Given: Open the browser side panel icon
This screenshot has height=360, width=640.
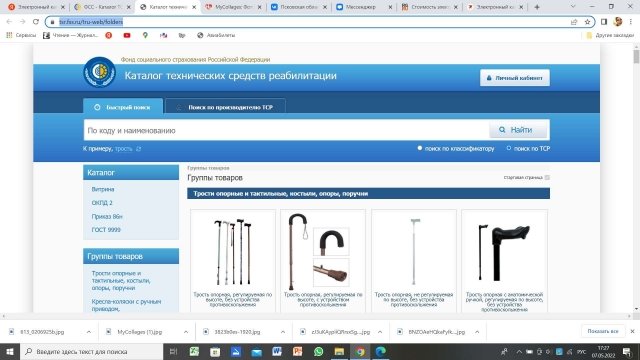Looking at the screenshot, I should pos(604,22).
